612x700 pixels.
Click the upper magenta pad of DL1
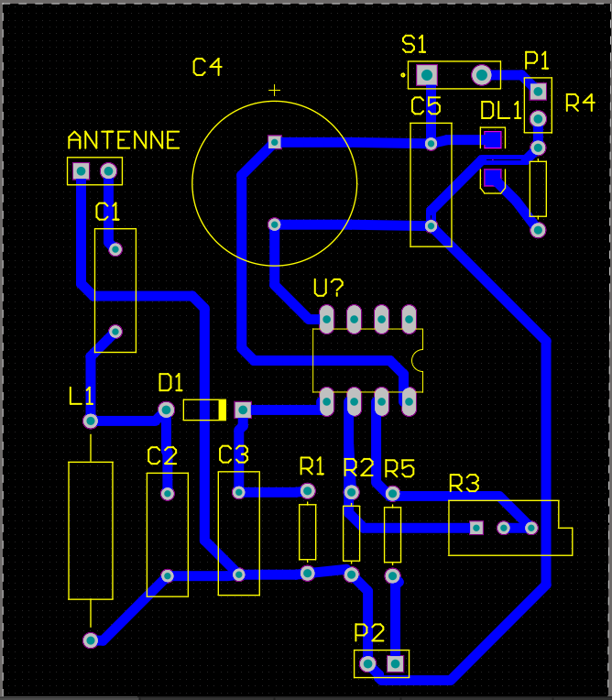click(493, 139)
